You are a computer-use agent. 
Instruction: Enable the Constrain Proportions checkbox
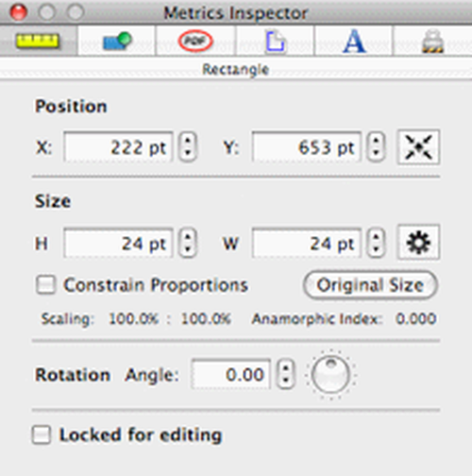click(46, 285)
